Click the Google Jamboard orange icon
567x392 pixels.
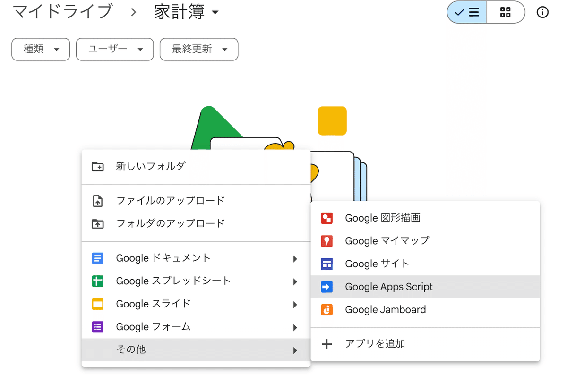tap(326, 310)
